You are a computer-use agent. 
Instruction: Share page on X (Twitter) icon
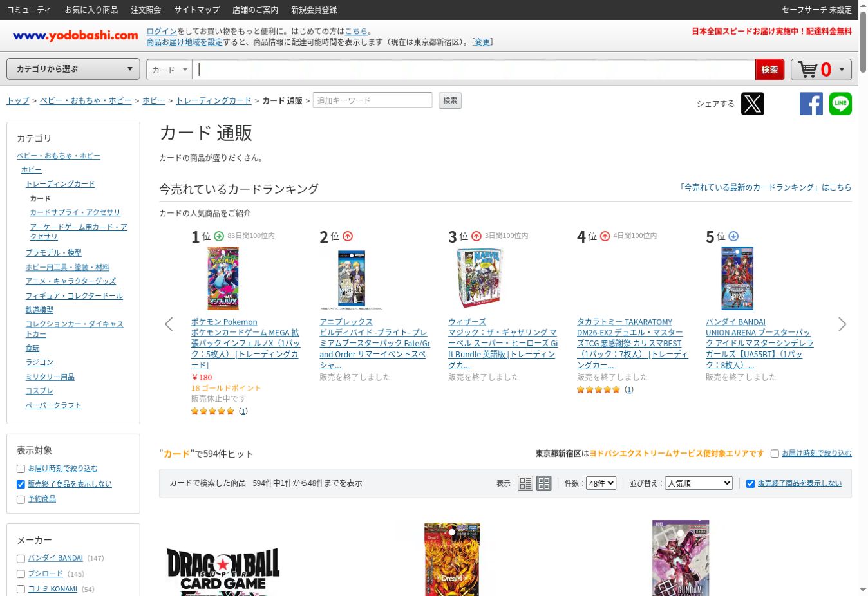tap(752, 104)
